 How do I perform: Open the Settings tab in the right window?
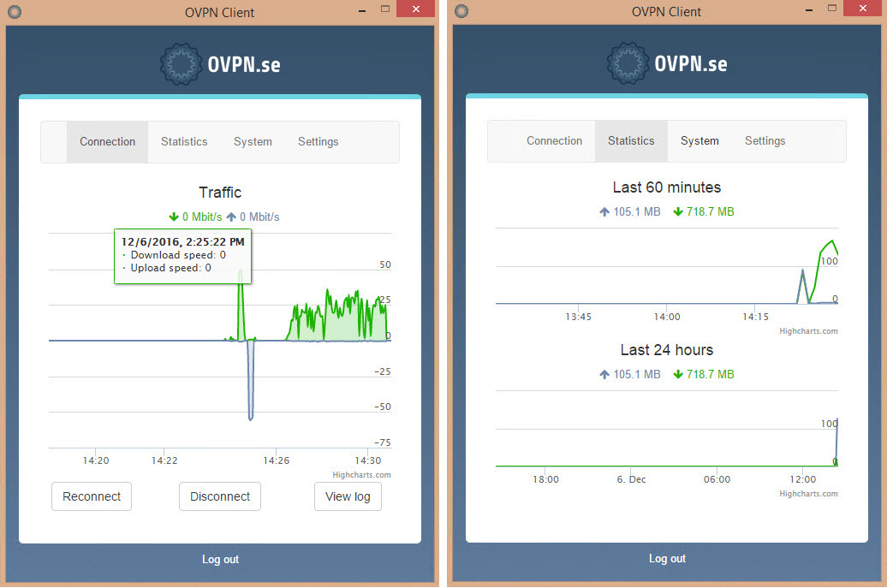click(765, 140)
